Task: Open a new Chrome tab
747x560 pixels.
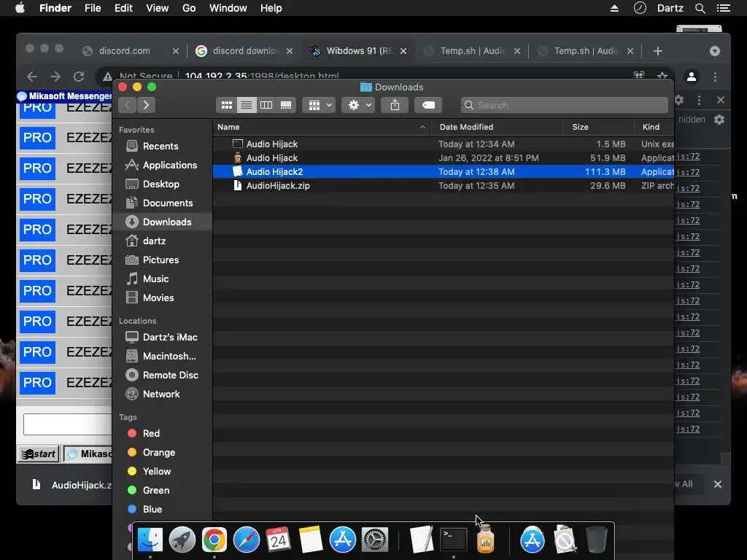Action: click(x=658, y=51)
